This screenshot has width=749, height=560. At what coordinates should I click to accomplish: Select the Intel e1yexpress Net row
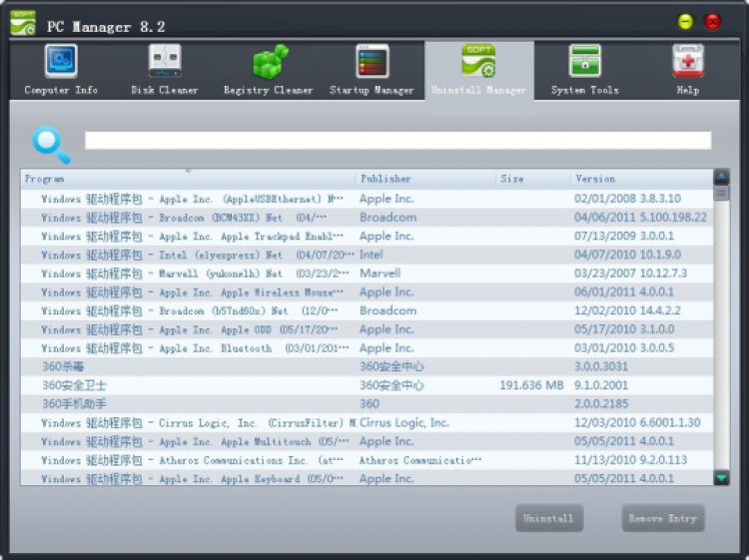(x=367, y=255)
